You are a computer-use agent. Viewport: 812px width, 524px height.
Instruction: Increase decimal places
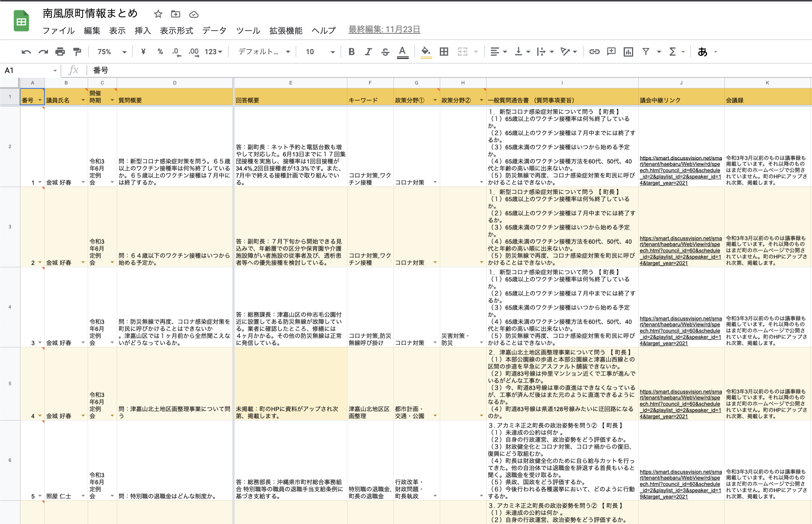[x=194, y=52]
